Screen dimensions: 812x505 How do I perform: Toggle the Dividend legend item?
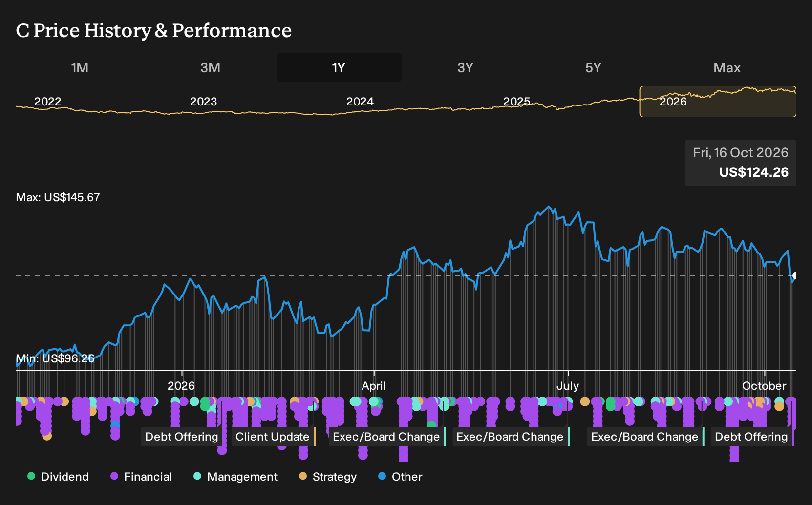coord(58,477)
